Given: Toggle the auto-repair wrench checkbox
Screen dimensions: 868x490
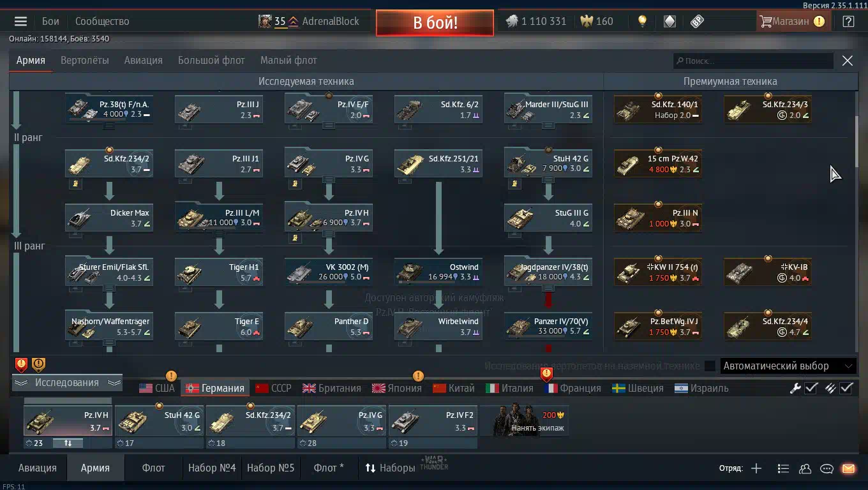Looking at the screenshot, I should click(811, 388).
